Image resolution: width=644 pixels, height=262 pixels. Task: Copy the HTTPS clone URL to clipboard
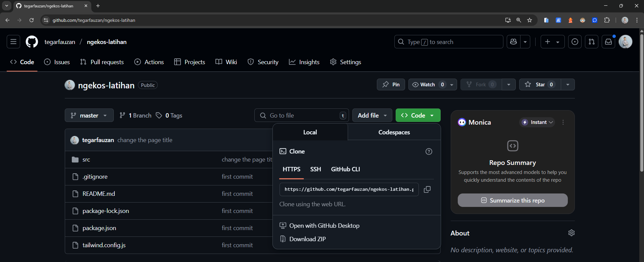pyautogui.click(x=427, y=189)
